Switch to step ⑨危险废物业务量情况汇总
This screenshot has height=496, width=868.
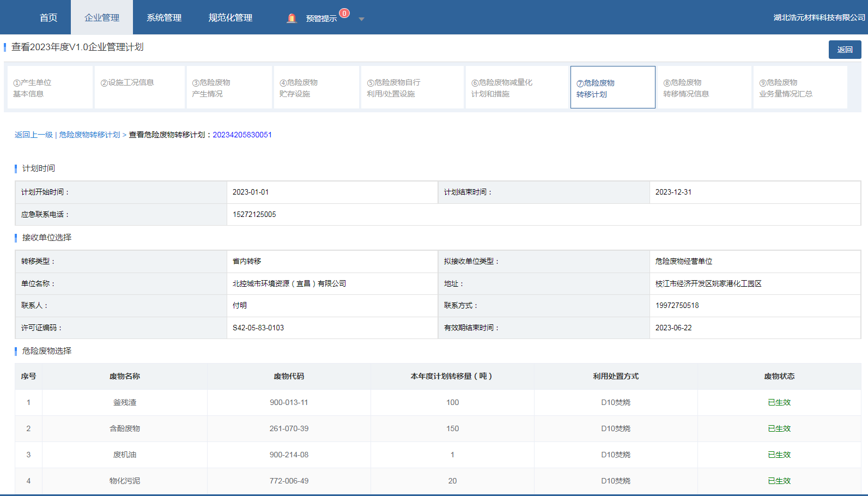click(x=800, y=88)
